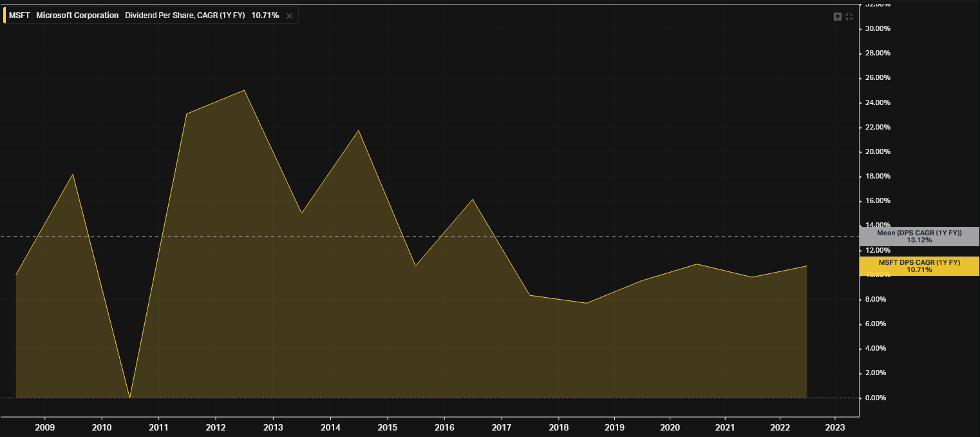Select the Dividend Per Share, CAGR metric label
Screen dimensions: 980x437
tap(185, 15)
